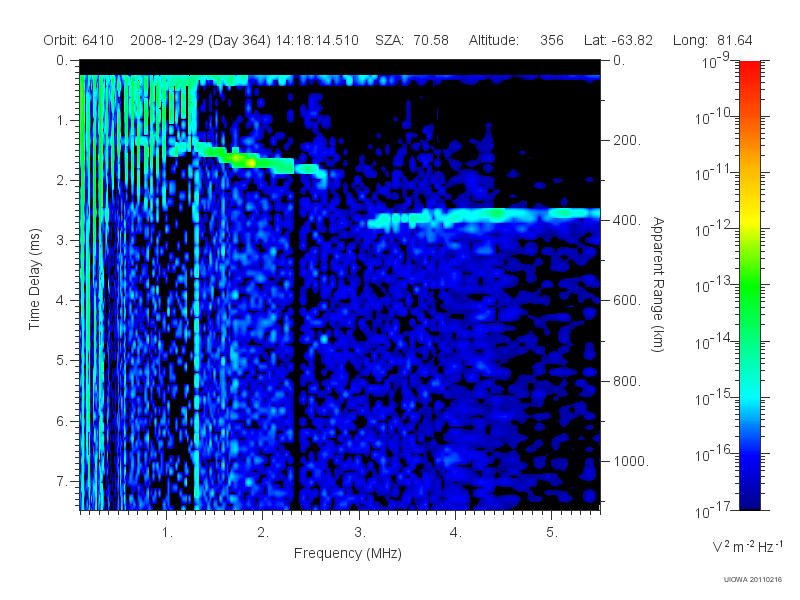Click the 'Long: 81.64' value

pos(713,40)
